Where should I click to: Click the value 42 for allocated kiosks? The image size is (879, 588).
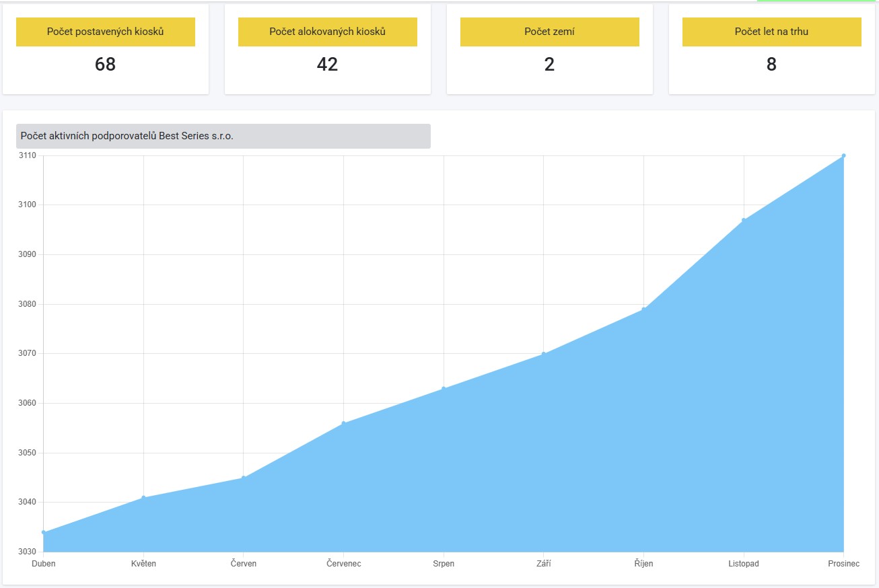327,65
